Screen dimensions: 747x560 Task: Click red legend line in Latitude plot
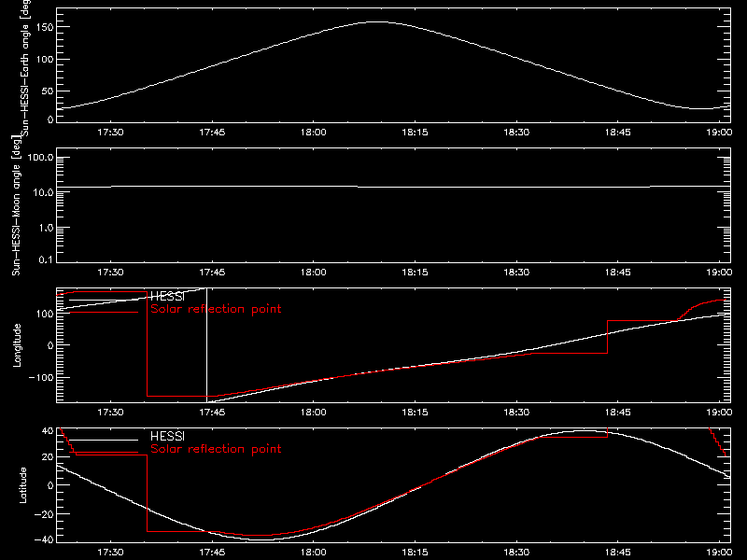coord(104,453)
